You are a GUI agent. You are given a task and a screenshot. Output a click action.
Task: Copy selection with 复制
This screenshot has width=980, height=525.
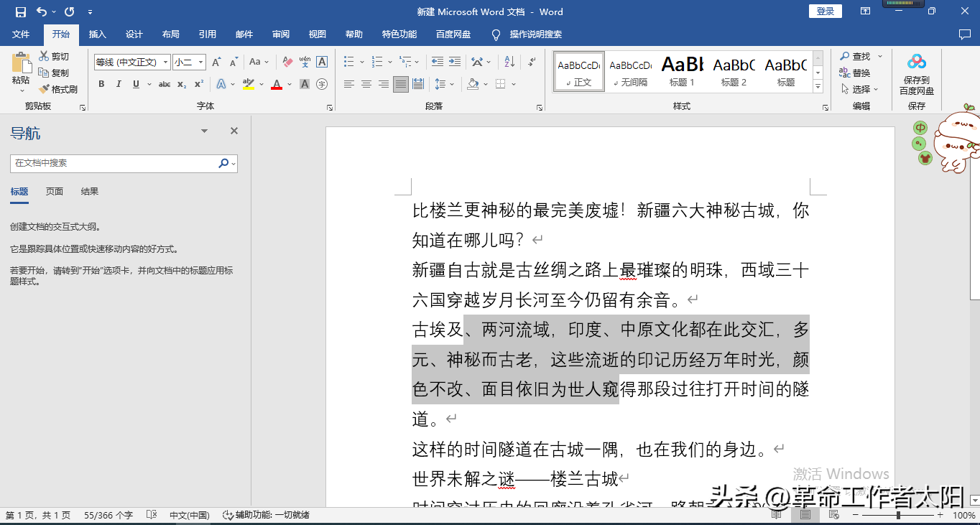tap(55, 73)
